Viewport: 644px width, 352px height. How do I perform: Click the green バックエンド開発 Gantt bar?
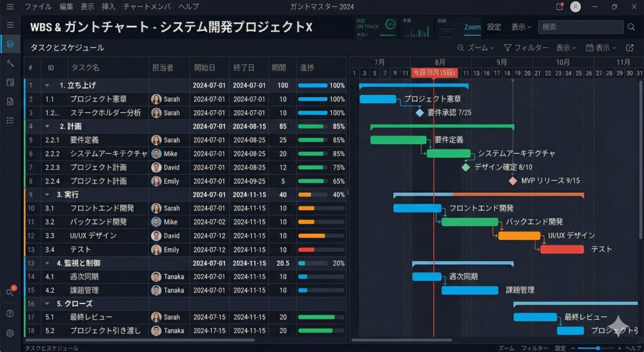(470, 222)
